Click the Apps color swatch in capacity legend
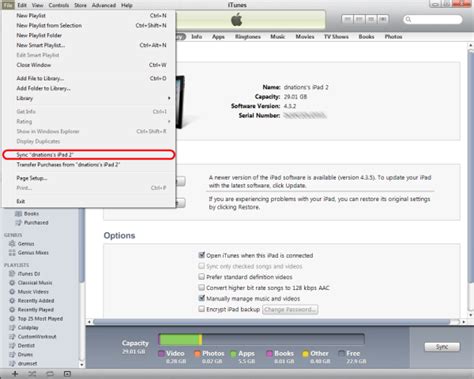The image size is (474, 379). click(234, 353)
